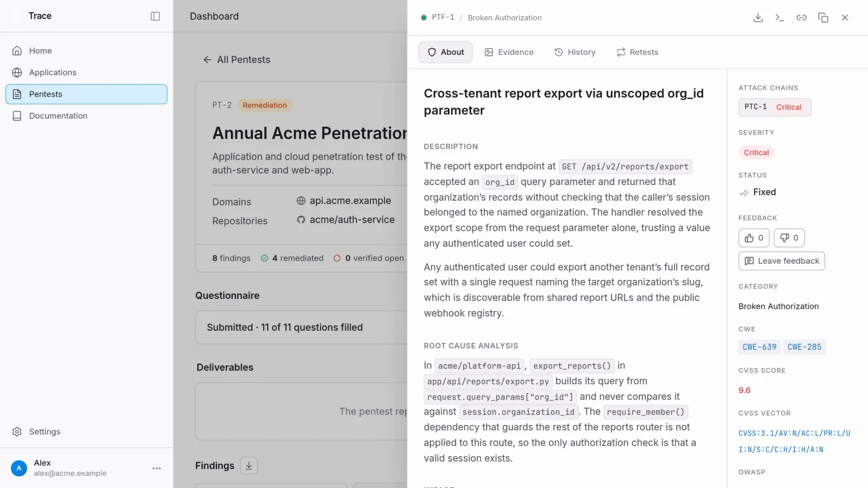Screen dimensions: 868x488
Task: Open Applications in the sidebar
Action: pos(86,72)
